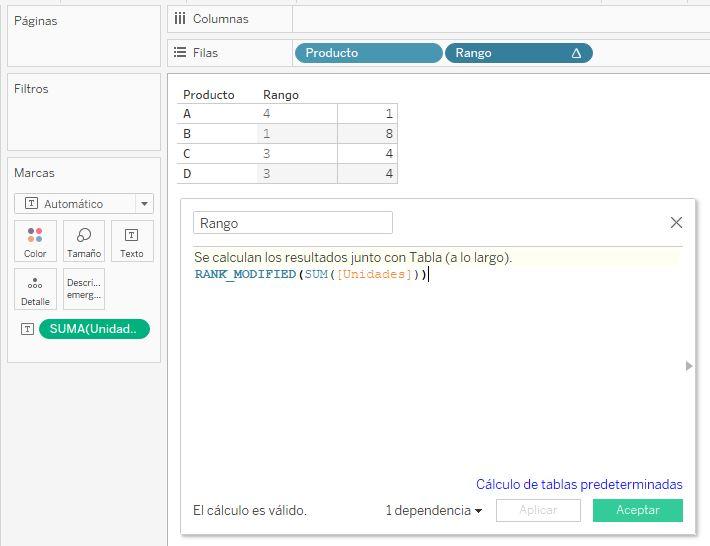Viewport: 710px width, 546px height.
Task: Click the Columnas shelf icon
Action: [x=180, y=19]
